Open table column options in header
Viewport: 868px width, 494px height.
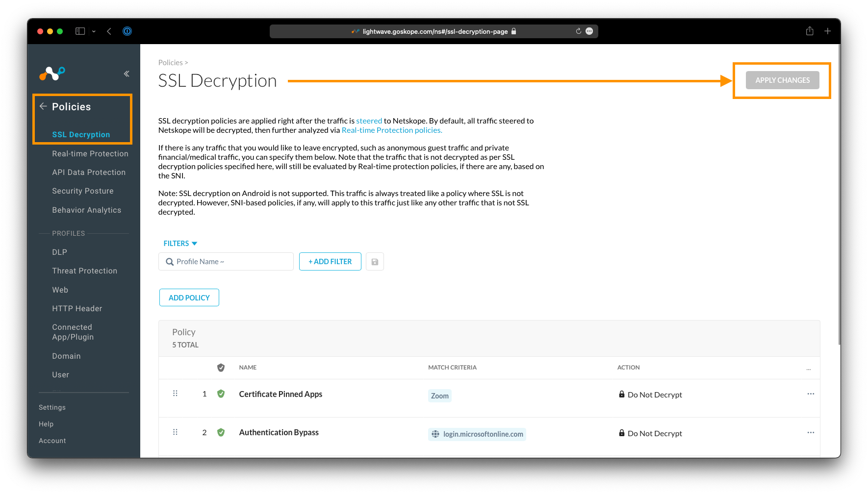click(808, 369)
